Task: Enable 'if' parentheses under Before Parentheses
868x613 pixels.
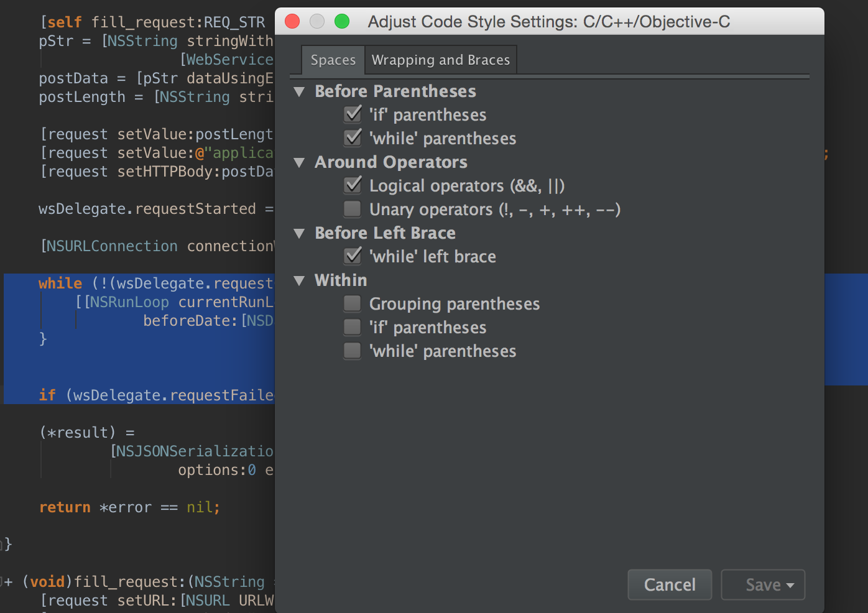Action: [x=353, y=114]
